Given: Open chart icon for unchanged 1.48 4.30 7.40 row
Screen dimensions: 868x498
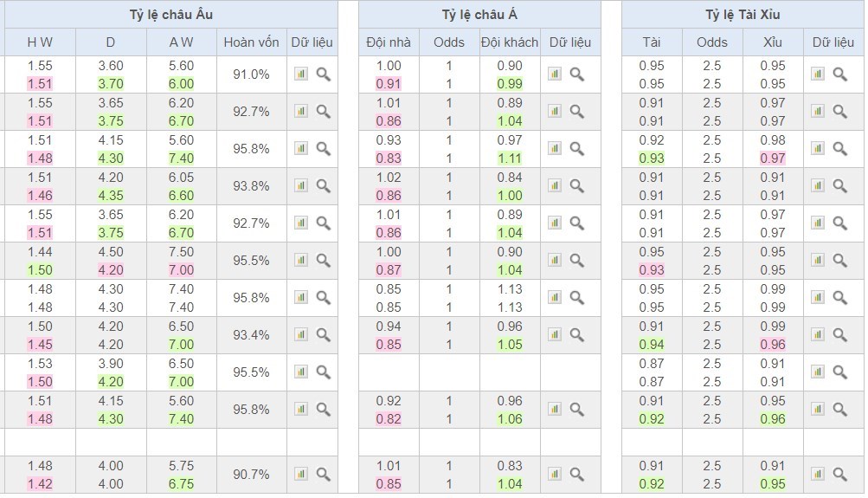Looking at the screenshot, I should click(300, 297).
